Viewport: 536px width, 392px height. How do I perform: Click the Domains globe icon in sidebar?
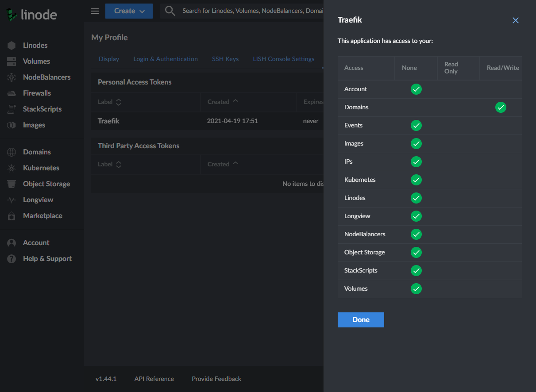click(12, 152)
